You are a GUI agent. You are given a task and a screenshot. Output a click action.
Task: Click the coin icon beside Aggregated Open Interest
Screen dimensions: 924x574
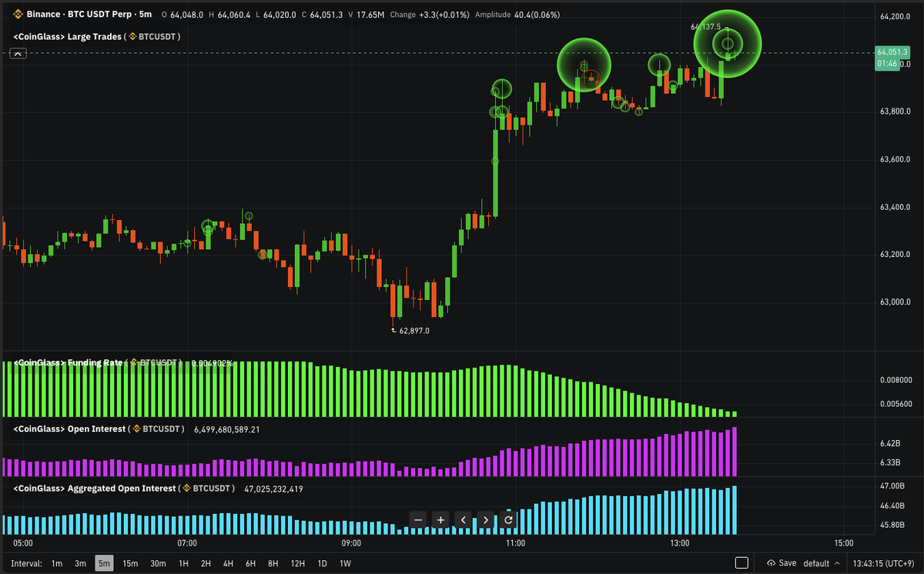[186, 489]
